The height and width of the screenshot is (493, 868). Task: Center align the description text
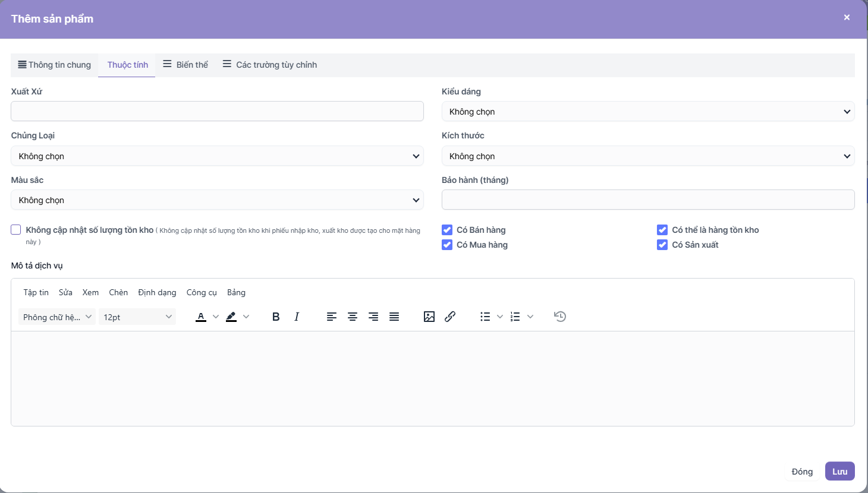tap(353, 317)
